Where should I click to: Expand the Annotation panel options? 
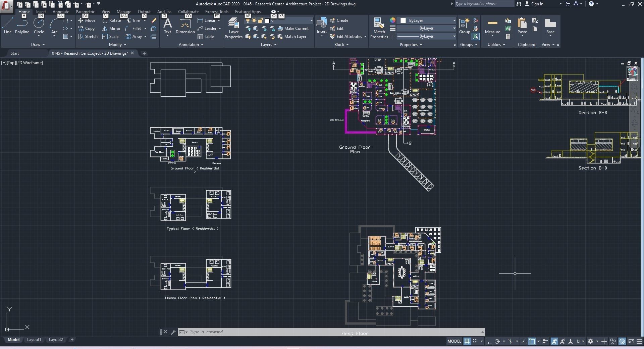(191, 45)
